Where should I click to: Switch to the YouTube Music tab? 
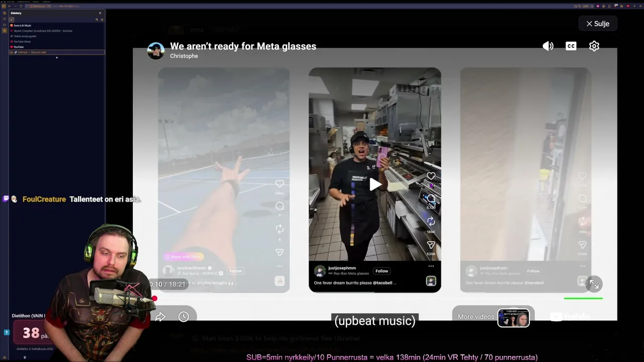pos(56,42)
